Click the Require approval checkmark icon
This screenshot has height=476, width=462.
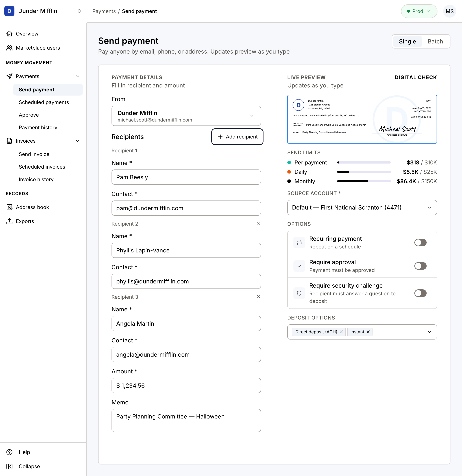pyautogui.click(x=299, y=266)
